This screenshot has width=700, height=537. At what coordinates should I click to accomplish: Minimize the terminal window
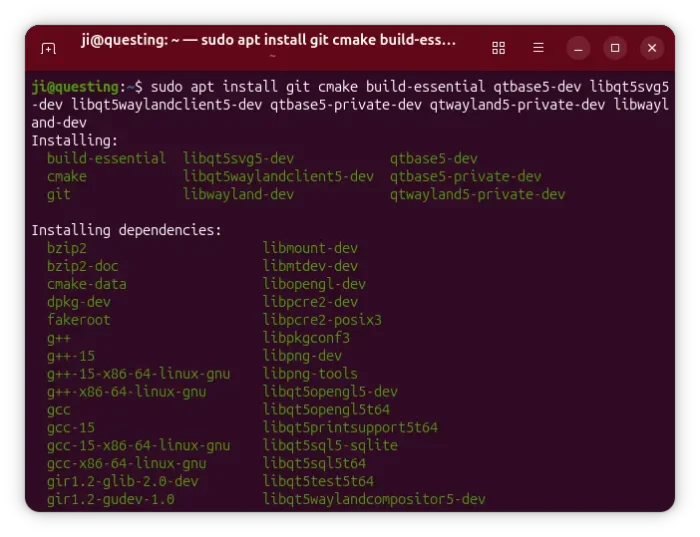[x=578, y=48]
